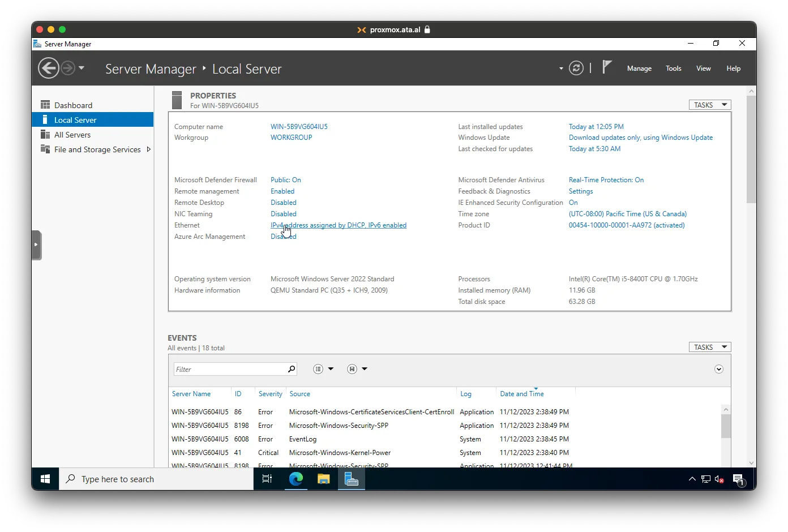This screenshot has width=788, height=532.
Task: Open dropdown arrow next to save query icon
Action: [365, 369]
